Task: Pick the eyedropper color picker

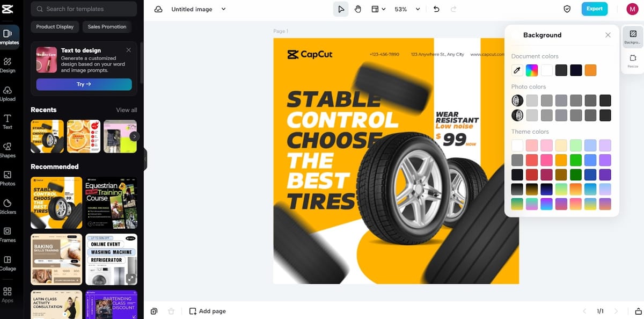Action: tap(517, 70)
